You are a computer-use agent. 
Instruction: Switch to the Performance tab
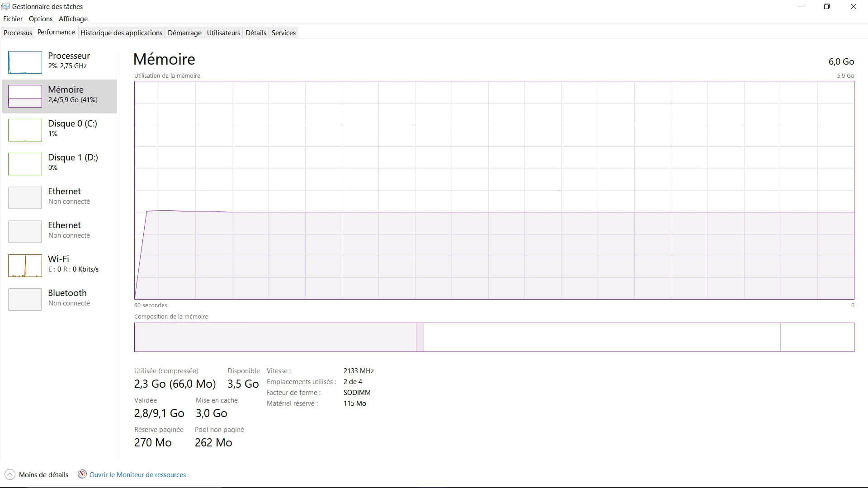[x=56, y=32]
